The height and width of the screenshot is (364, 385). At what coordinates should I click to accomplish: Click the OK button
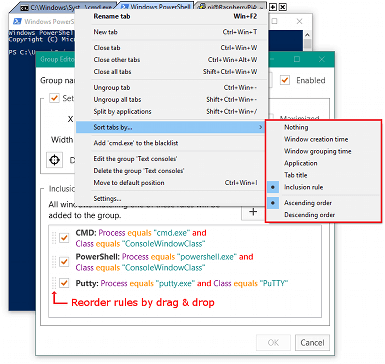click(273, 343)
